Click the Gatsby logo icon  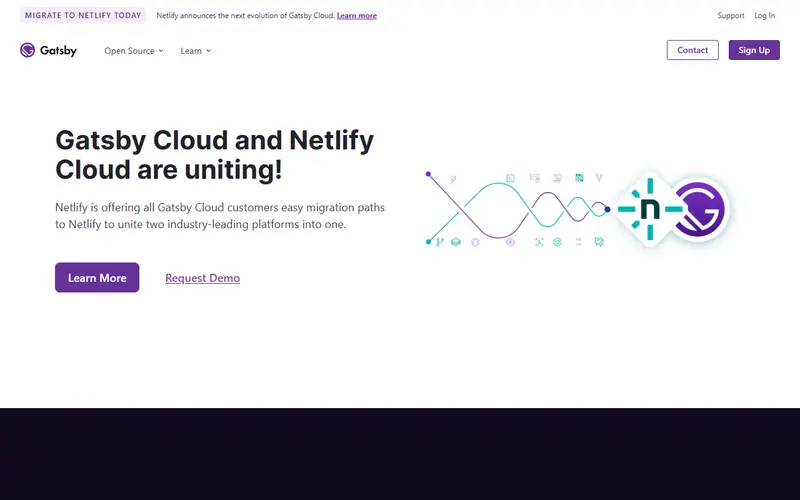pos(28,50)
